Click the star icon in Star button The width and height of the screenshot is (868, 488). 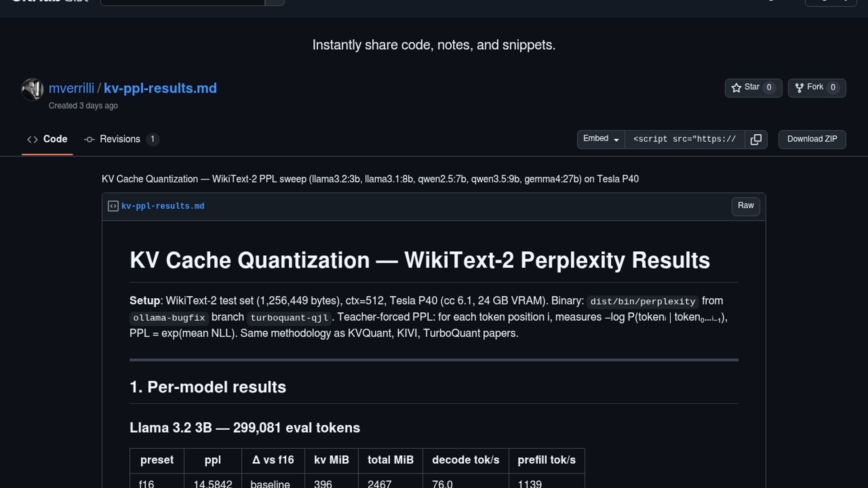tap(736, 88)
